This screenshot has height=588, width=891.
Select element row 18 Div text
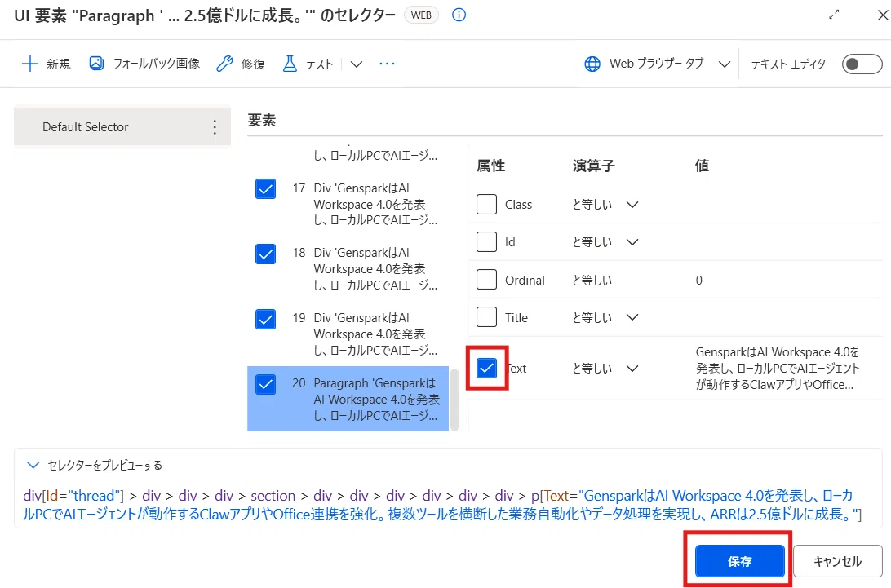coord(375,269)
